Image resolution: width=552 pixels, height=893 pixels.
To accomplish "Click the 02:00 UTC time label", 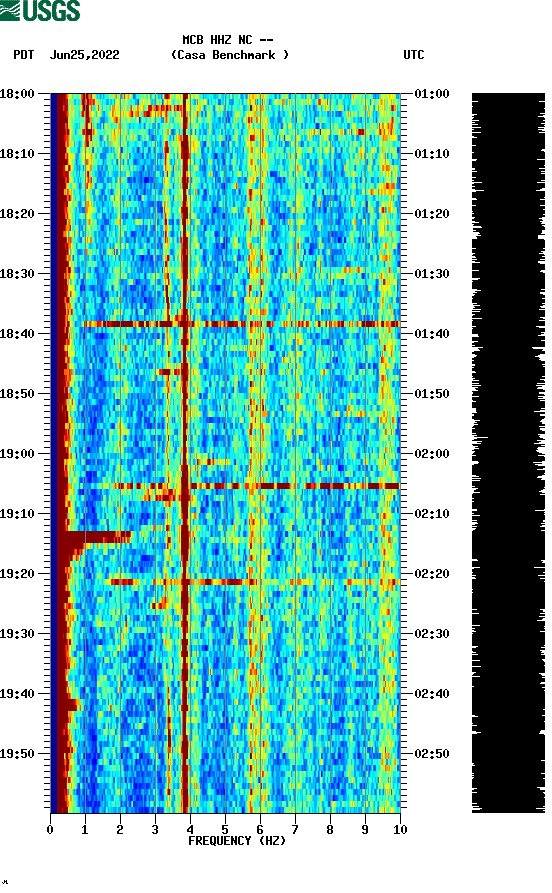I will click(x=432, y=454).
